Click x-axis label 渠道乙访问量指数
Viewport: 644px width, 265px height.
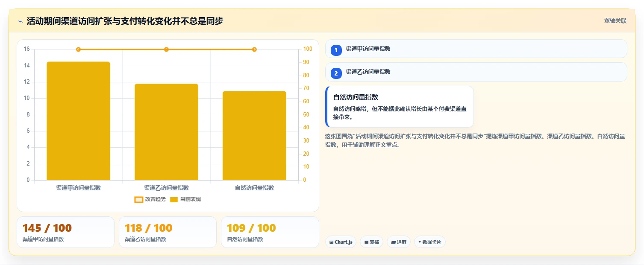point(166,188)
